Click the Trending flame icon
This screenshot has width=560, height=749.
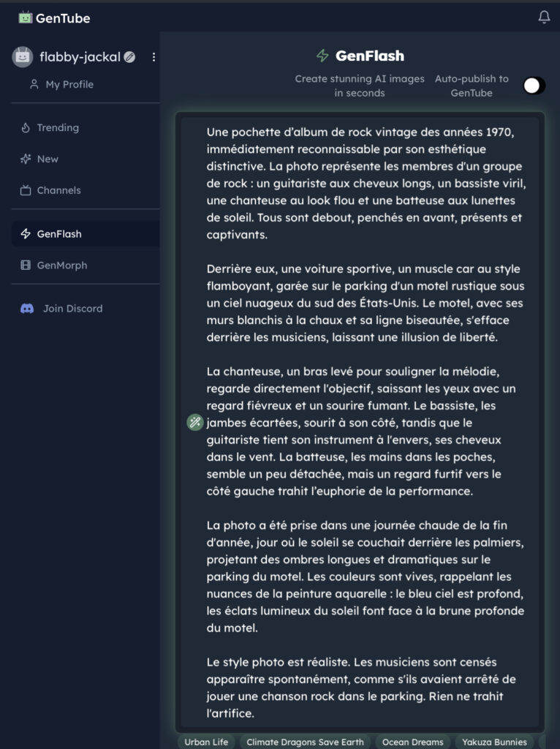(x=26, y=128)
